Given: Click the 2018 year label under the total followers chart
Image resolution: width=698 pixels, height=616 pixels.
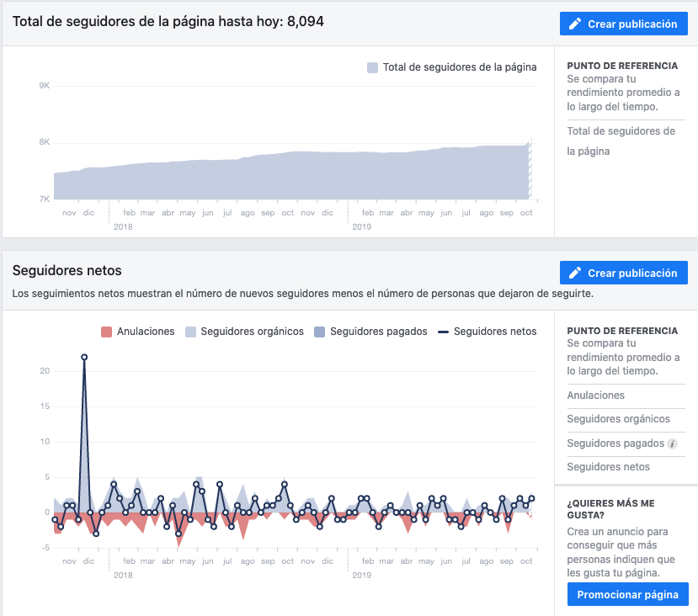Looking at the screenshot, I should 123,227.
